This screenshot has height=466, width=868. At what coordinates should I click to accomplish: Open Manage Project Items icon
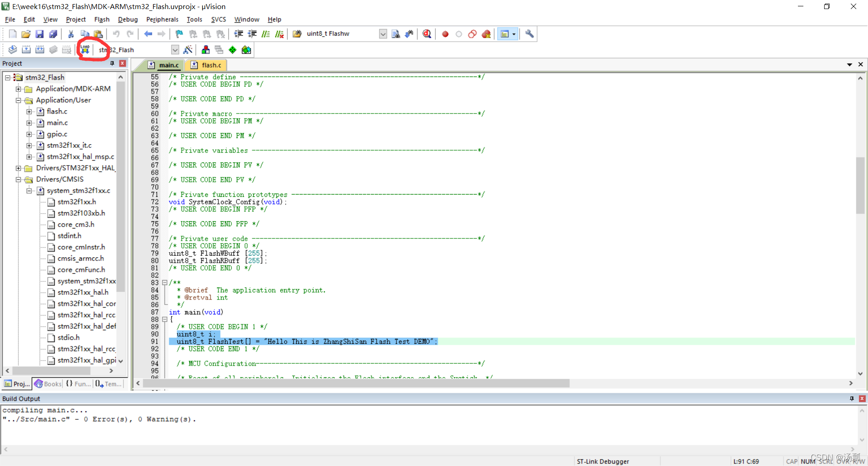[x=206, y=50]
